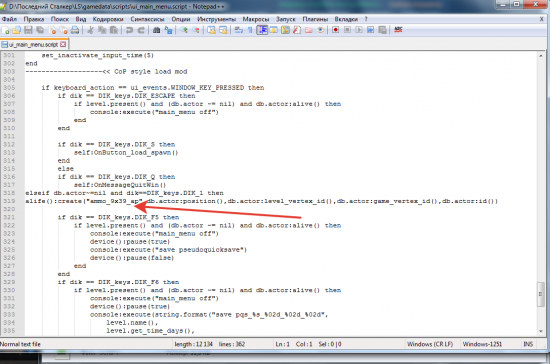Toggle file monitoring with the eye icon

(x=320, y=30)
